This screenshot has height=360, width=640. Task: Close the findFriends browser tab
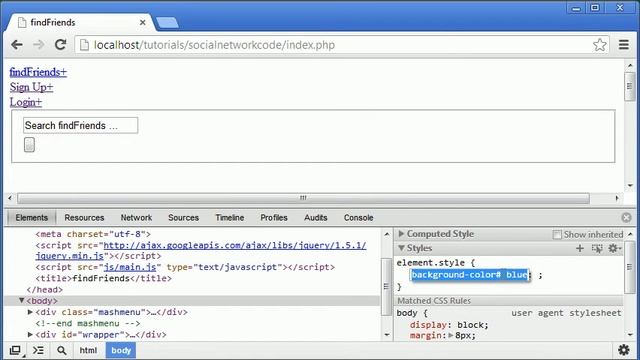pyautogui.click(x=142, y=22)
